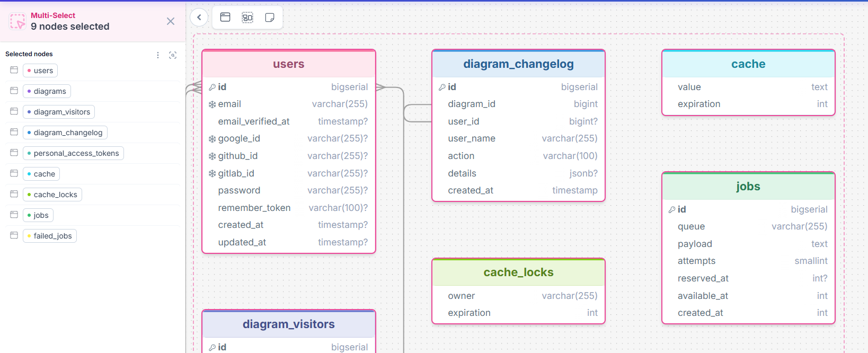Select the diagram_visitors chip in the list

[x=59, y=112]
